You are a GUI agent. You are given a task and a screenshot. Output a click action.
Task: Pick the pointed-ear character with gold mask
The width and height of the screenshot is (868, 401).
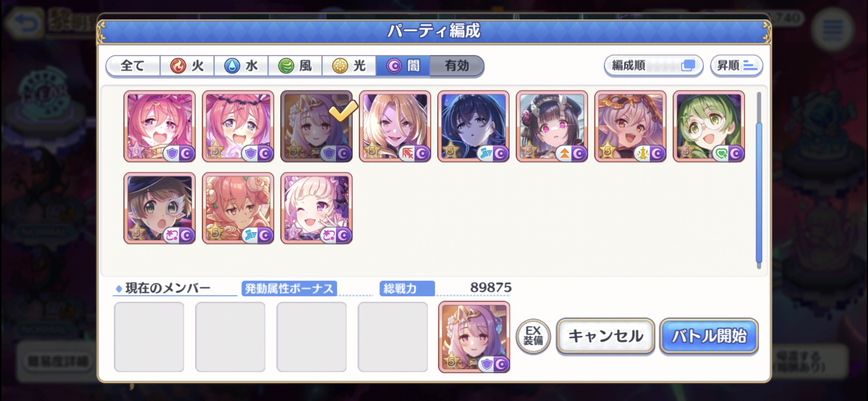point(630,126)
